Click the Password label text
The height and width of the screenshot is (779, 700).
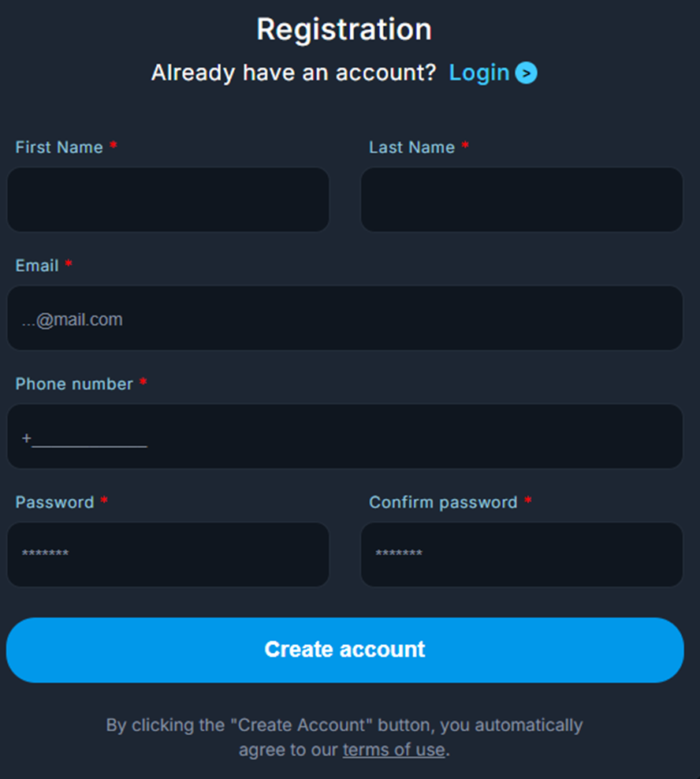pyautogui.click(x=54, y=502)
